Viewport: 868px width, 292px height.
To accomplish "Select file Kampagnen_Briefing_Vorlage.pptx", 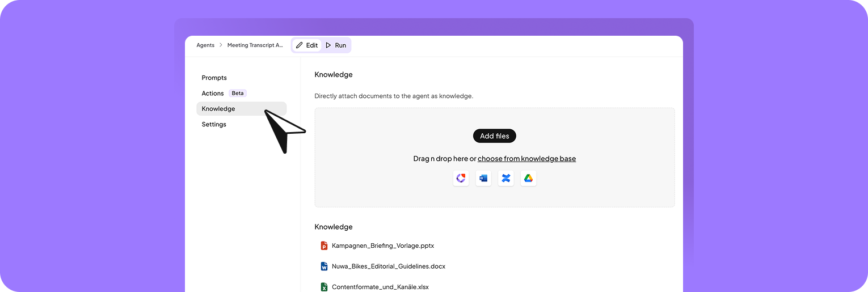I will coord(383,246).
